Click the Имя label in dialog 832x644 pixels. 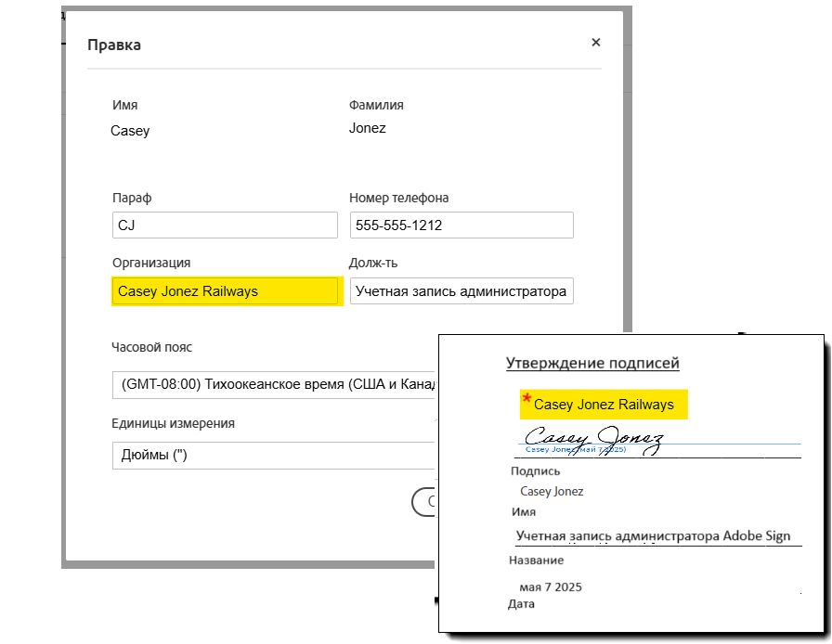click(124, 105)
